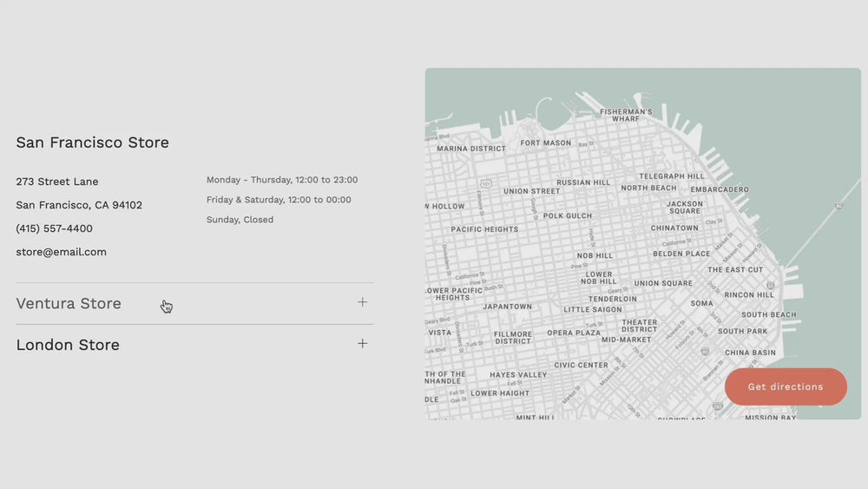Click the Fisherman's Wharf label on the map

click(x=626, y=116)
